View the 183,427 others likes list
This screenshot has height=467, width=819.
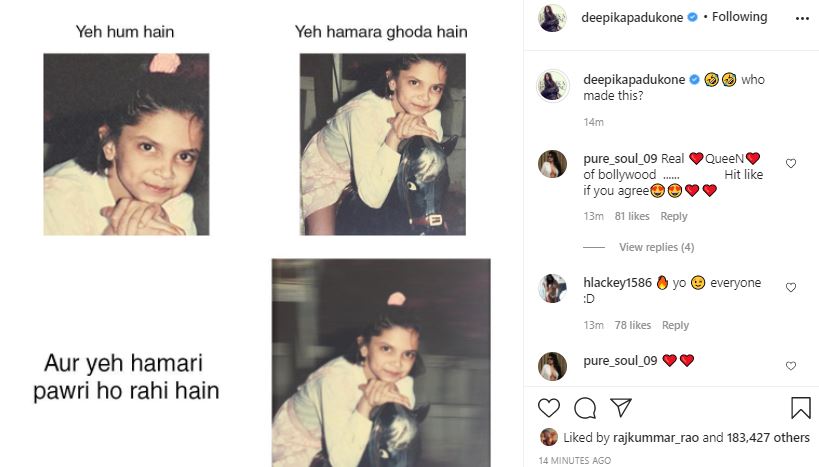click(768, 437)
